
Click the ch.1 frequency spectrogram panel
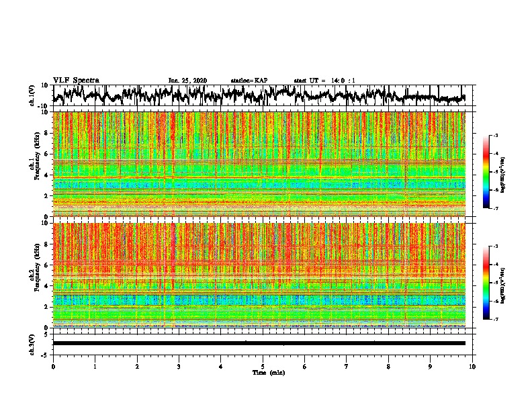(x=259, y=164)
